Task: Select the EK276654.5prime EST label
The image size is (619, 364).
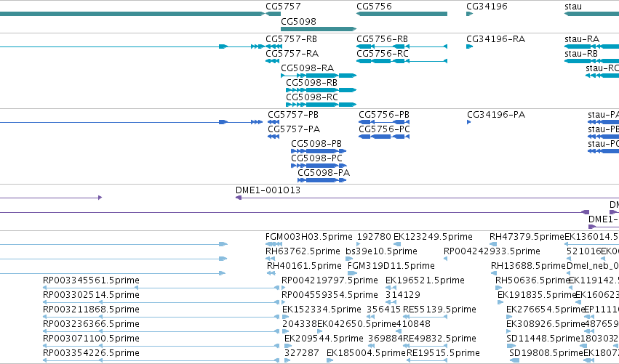Action: (x=546, y=310)
